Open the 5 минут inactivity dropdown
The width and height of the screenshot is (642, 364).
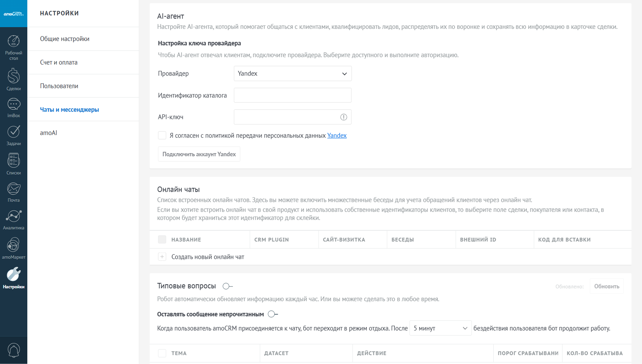point(440,328)
